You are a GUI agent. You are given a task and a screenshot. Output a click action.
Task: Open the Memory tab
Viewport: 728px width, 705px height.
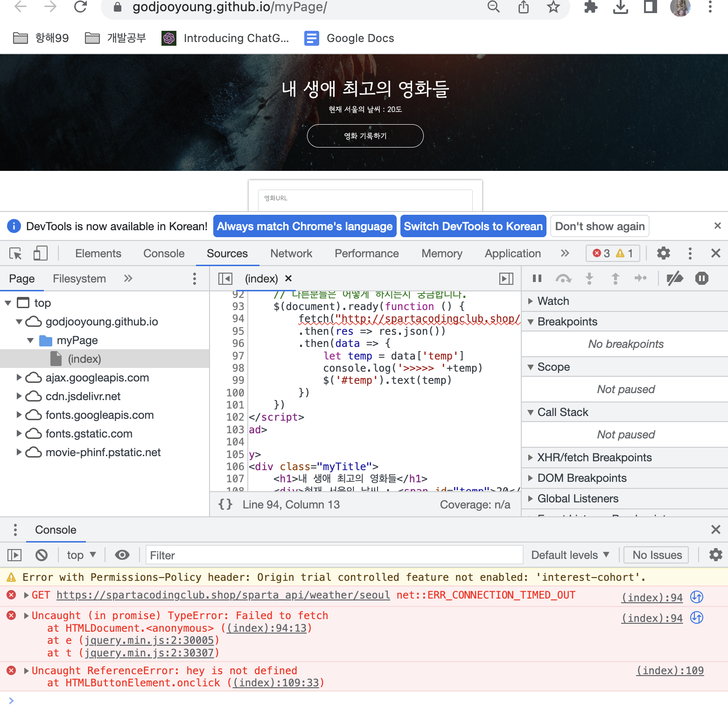coord(442,254)
